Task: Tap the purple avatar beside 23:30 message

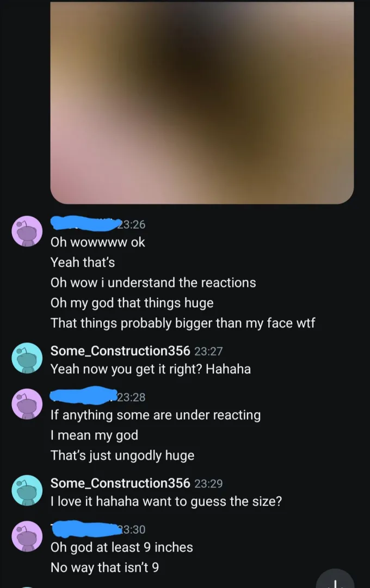Action: (x=27, y=536)
